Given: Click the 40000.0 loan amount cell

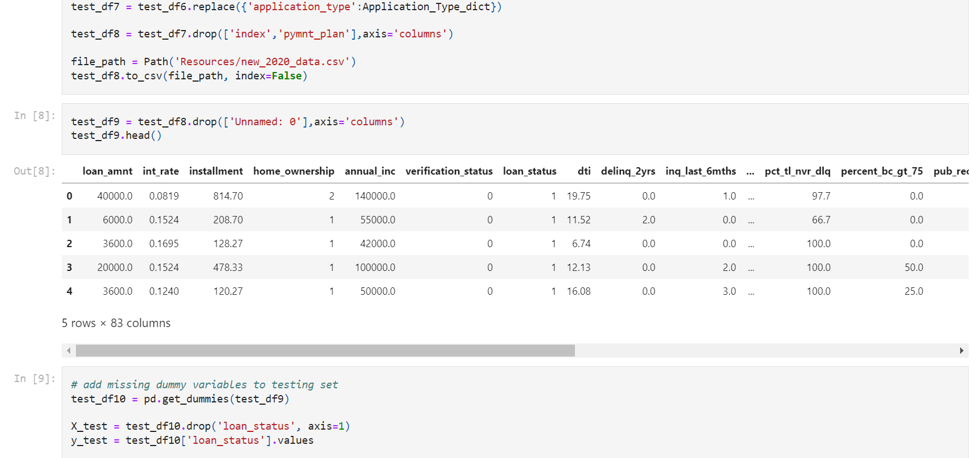Looking at the screenshot, I should 115,196.
